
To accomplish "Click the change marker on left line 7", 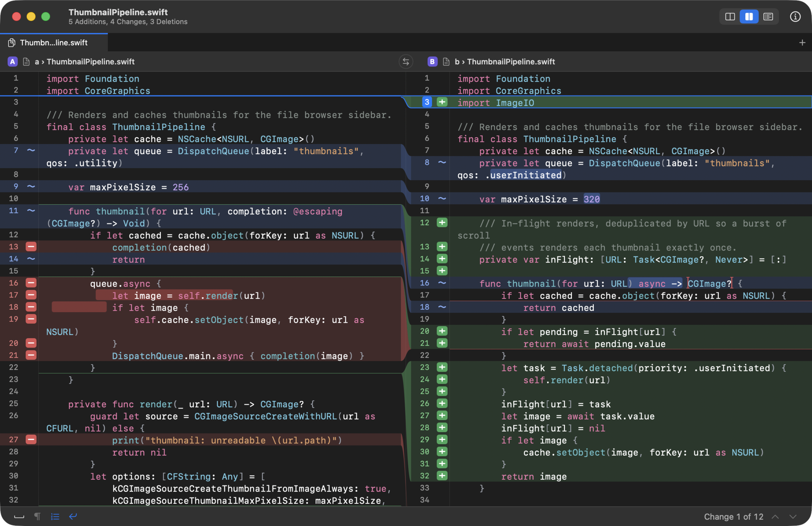I will (31, 150).
